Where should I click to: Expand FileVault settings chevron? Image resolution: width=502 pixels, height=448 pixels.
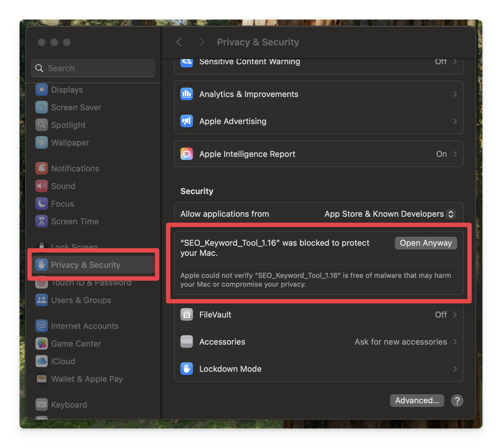[455, 315]
